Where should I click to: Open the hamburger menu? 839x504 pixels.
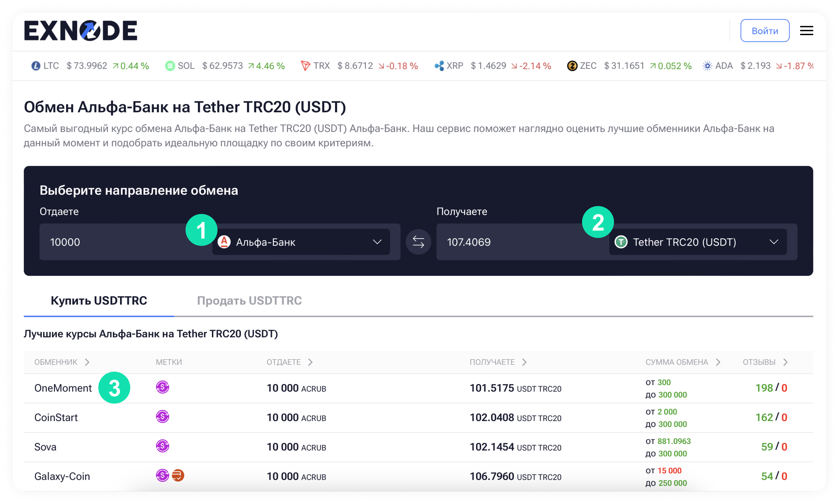806,31
